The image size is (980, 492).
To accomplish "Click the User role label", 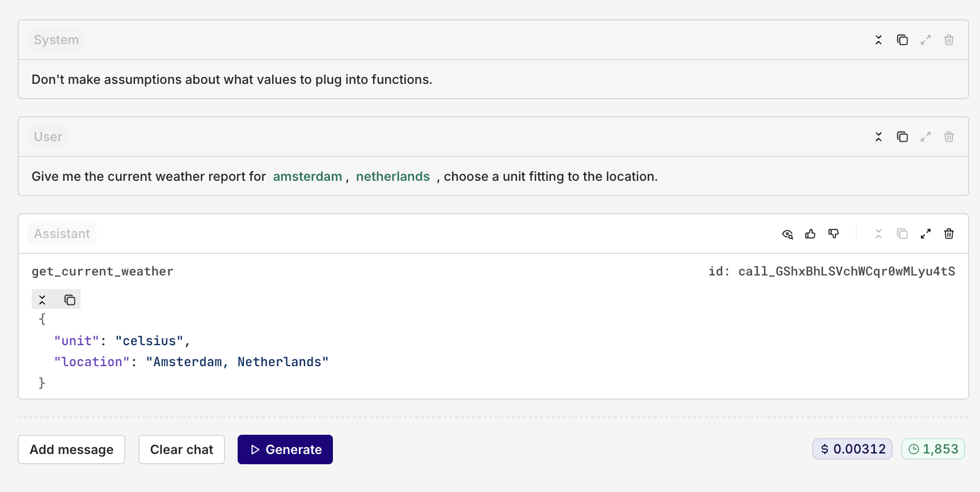I will pos(48,137).
